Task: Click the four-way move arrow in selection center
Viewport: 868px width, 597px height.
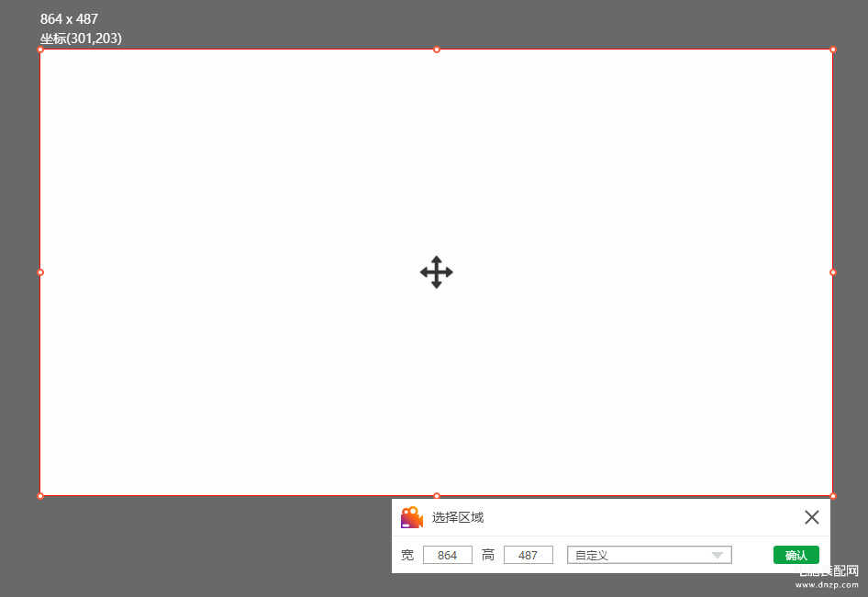Action: [x=437, y=272]
